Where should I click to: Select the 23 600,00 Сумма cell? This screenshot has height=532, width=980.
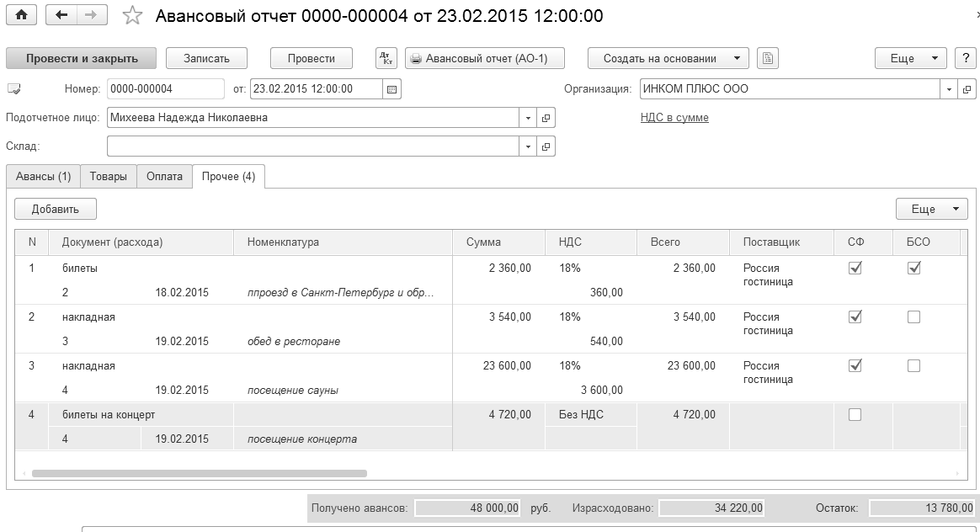click(x=498, y=365)
